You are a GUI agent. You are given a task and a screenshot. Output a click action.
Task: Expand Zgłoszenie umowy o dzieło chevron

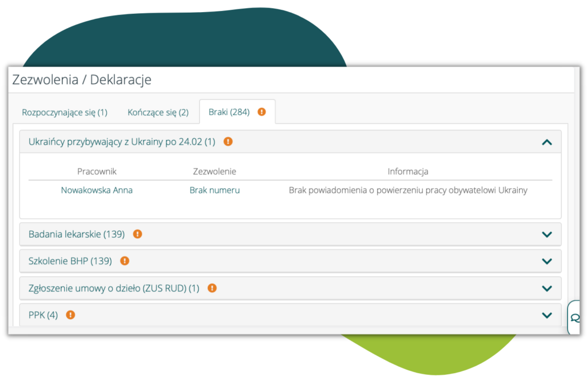(x=547, y=288)
